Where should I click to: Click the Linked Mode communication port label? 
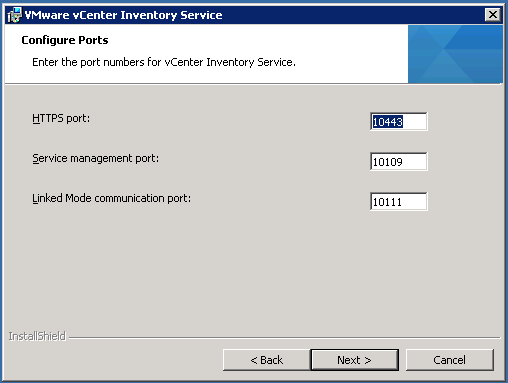pyautogui.click(x=111, y=198)
